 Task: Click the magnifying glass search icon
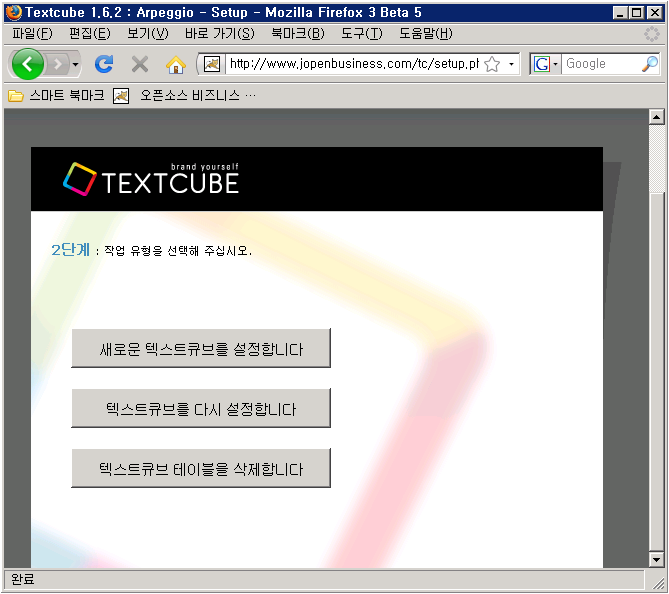pyautogui.click(x=650, y=64)
